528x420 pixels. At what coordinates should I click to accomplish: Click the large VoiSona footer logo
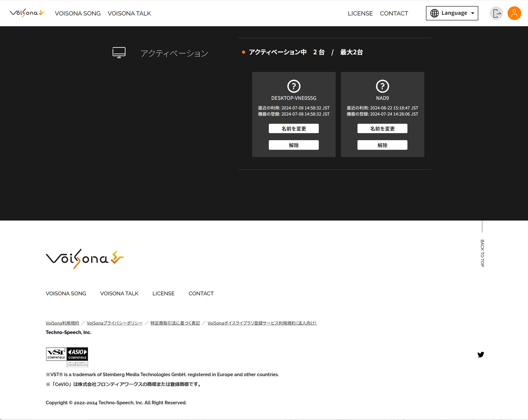click(85, 259)
